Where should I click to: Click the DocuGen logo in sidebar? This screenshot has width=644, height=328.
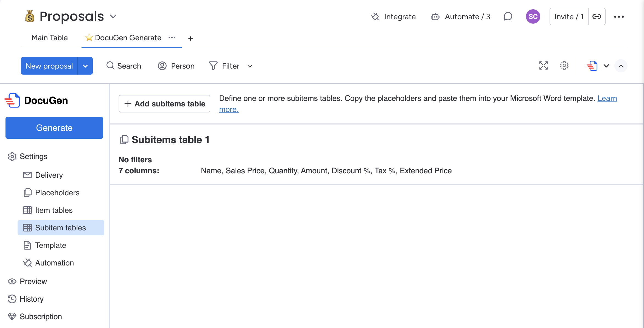(x=36, y=100)
